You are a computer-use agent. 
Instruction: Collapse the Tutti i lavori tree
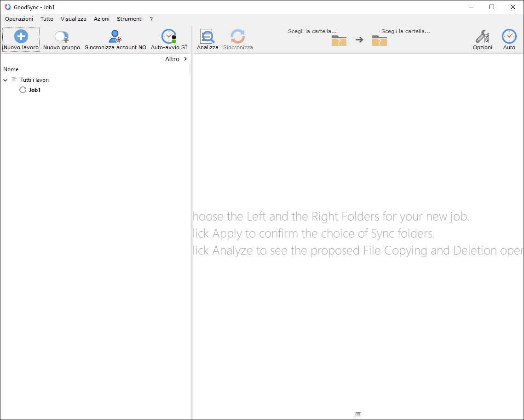click(6, 80)
